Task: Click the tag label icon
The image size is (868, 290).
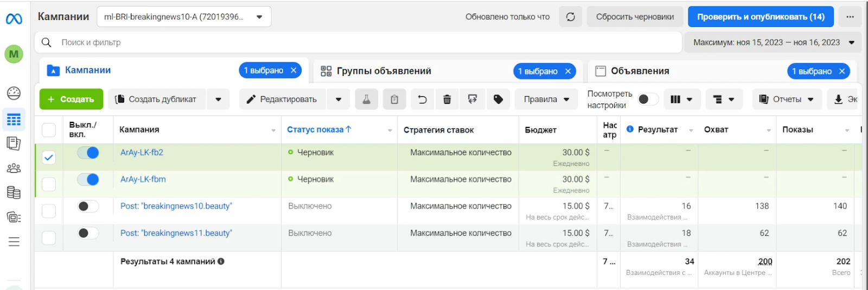Action: (x=498, y=99)
